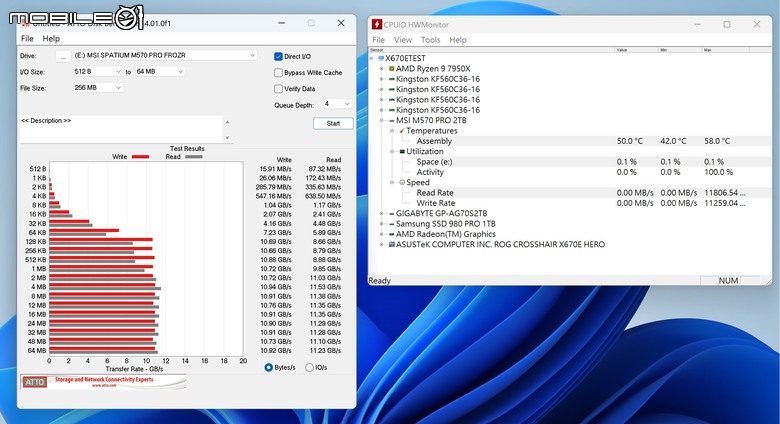Click the AMD Ryzen 9 7950X CPU icon
This screenshot has width=780, height=424.
click(391, 69)
